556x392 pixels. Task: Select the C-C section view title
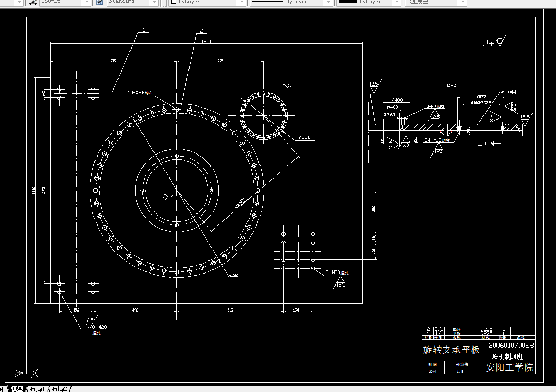pyautogui.click(x=452, y=85)
